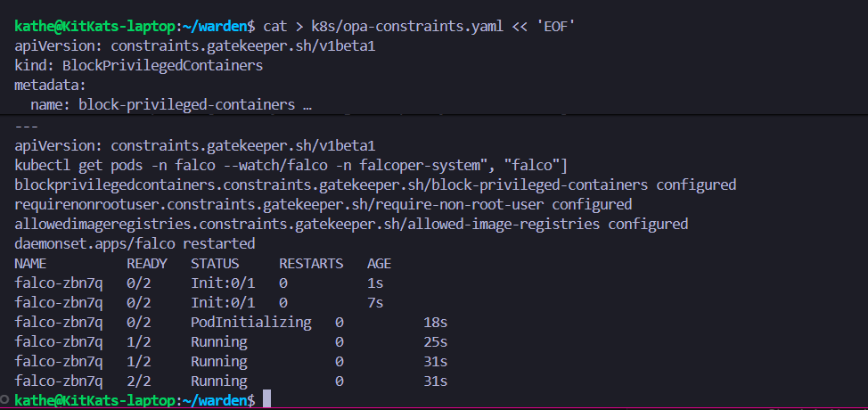Click the block-privileged-containers configured output line

click(375, 185)
